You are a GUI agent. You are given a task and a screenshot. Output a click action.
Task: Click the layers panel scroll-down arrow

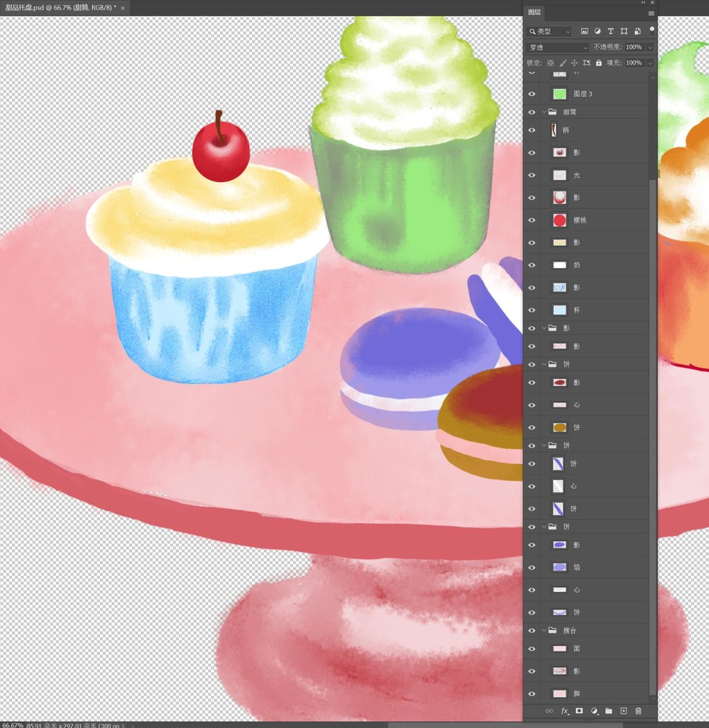[x=653, y=698]
